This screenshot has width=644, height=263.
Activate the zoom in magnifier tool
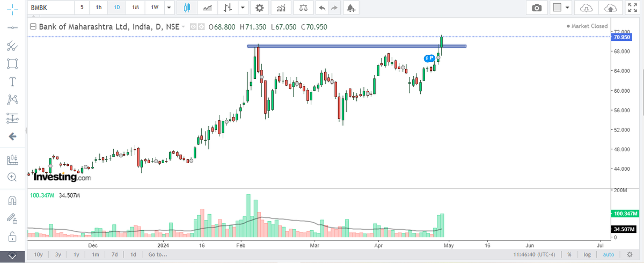pos(12,177)
